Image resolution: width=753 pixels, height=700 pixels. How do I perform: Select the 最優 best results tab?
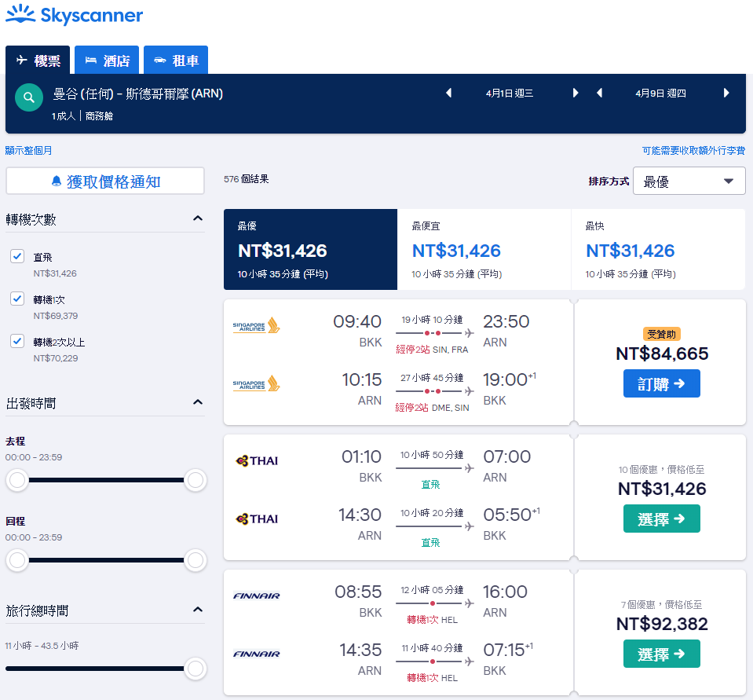coord(310,249)
